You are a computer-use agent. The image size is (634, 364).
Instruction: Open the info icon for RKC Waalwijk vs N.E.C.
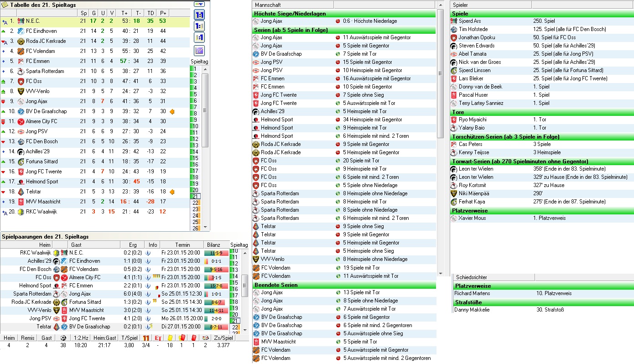tap(148, 253)
